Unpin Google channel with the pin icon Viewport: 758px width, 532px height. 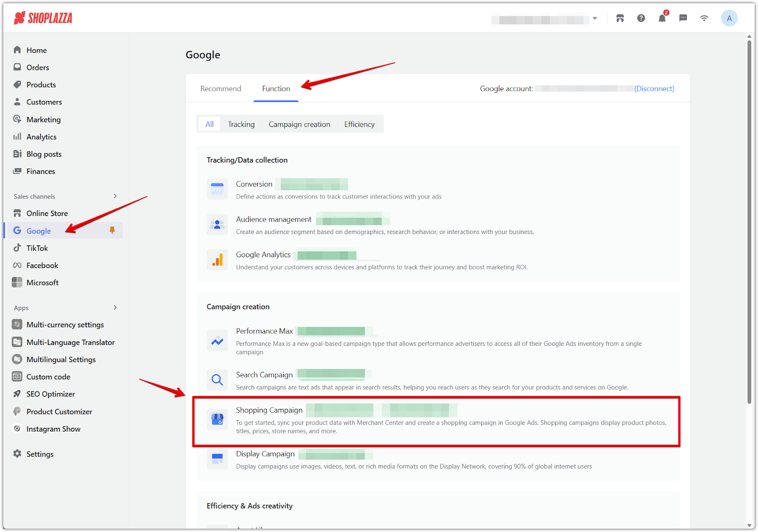(112, 230)
